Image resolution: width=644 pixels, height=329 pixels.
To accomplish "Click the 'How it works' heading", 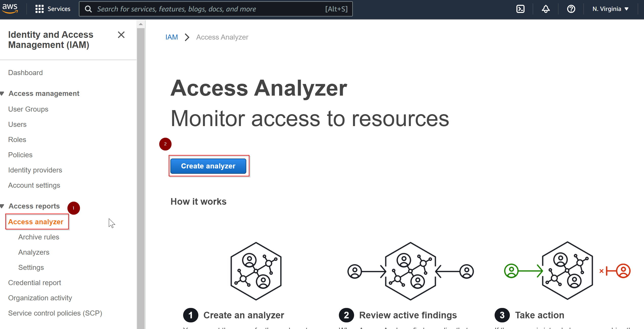I will (x=198, y=202).
